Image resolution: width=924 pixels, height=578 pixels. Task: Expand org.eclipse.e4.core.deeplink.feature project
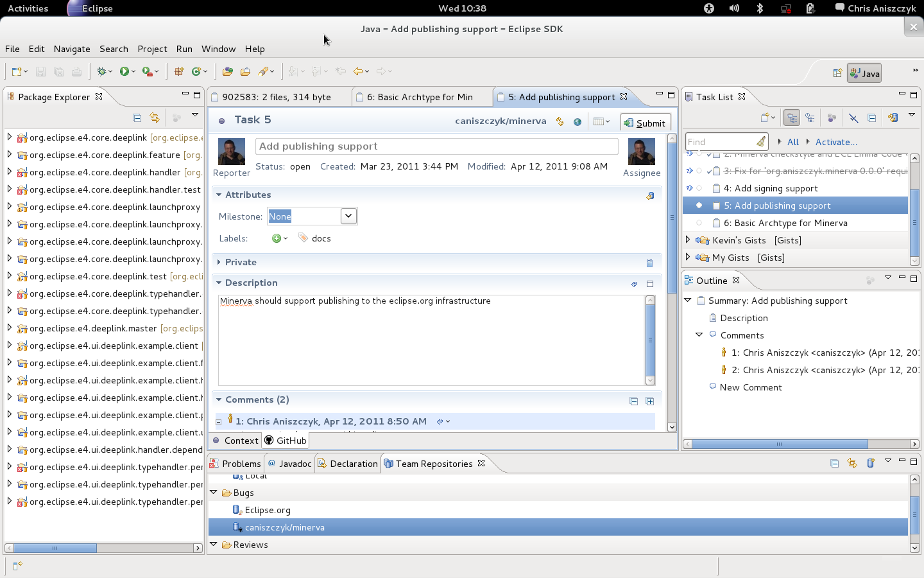pyautogui.click(x=9, y=154)
